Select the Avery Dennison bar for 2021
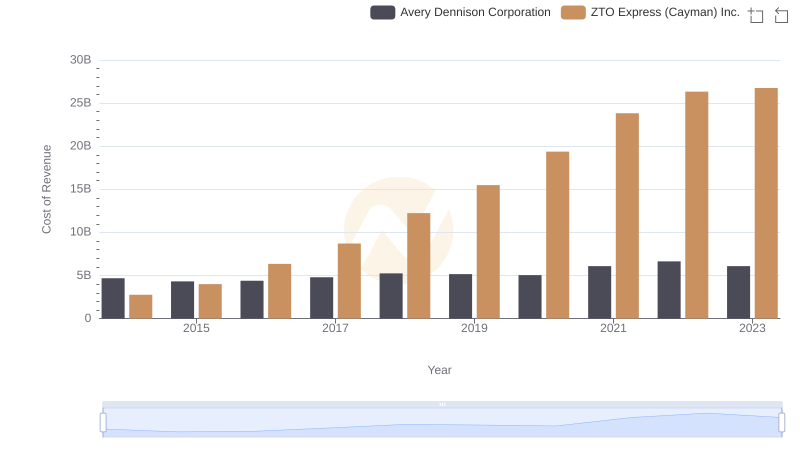Viewport: 800px width, 461px height. 599,292
